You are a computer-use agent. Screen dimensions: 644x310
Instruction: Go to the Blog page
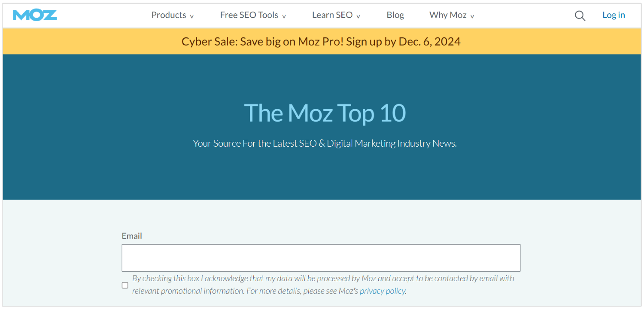[x=395, y=15]
